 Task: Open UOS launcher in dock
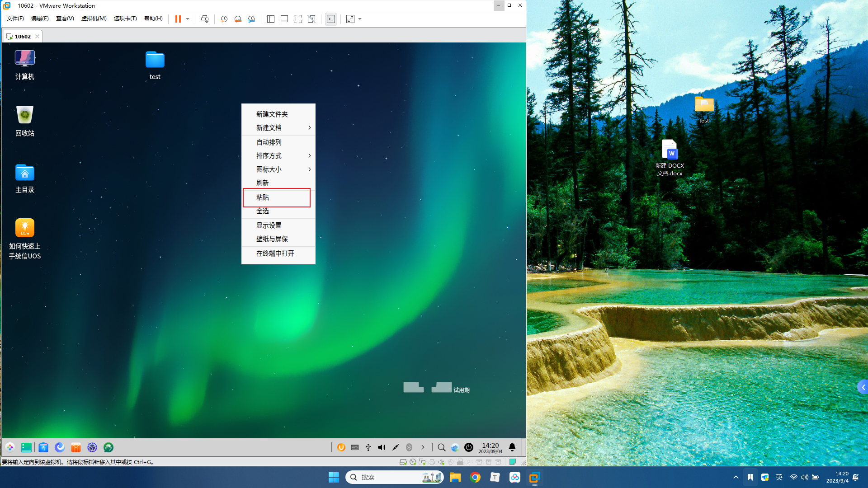(x=10, y=447)
